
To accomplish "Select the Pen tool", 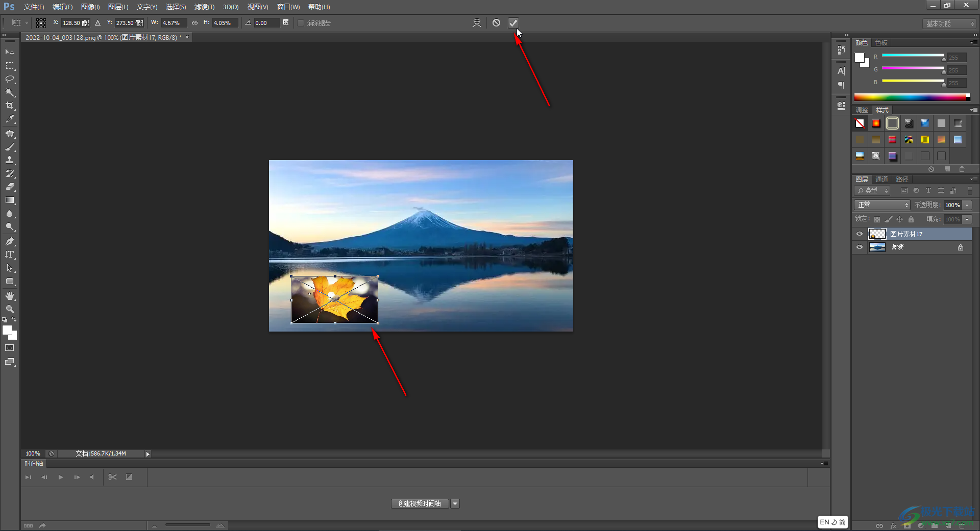I will click(10, 241).
